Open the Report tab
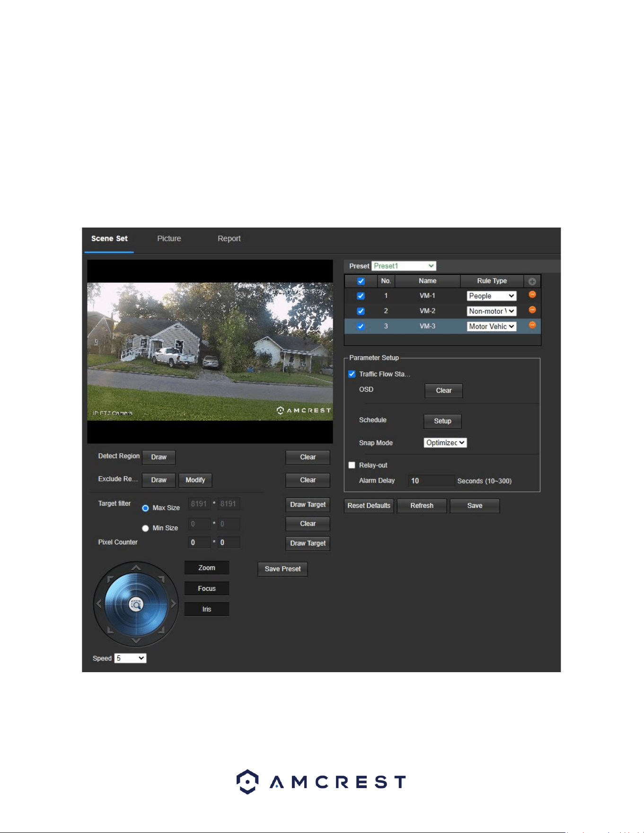The width and height of the screenshot is (644, 833). point(229,238)
